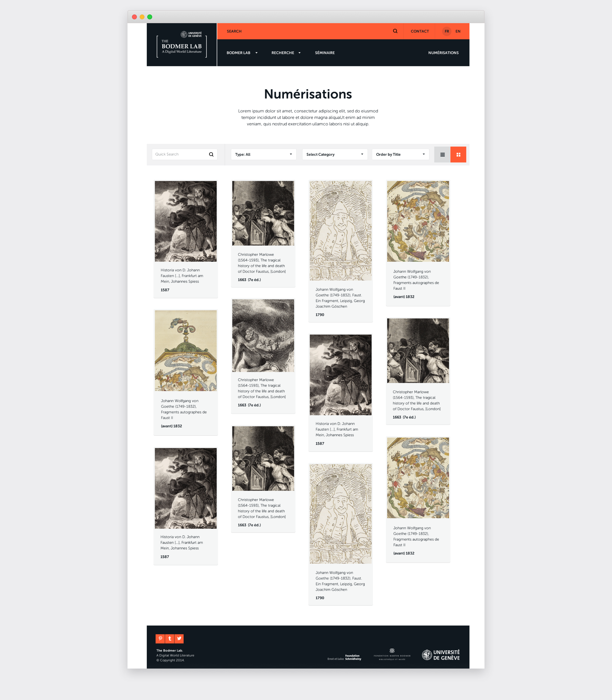This screenshot has width=612, height=700.
Task: Switch to grid view layout
Action: [458, 154]
